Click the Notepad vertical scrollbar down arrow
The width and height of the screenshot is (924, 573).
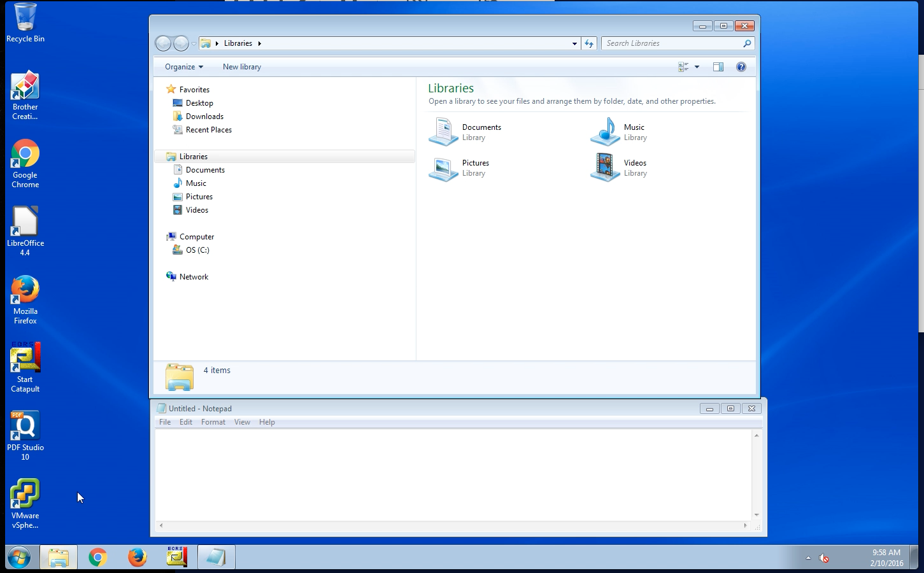pyautogui.click(x=757, y=514)
